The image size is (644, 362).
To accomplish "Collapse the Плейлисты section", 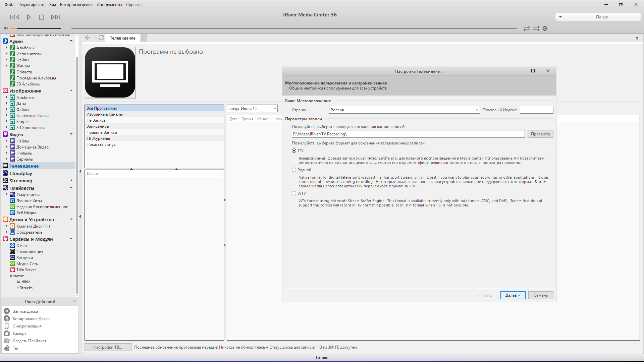I will (71, 188).
